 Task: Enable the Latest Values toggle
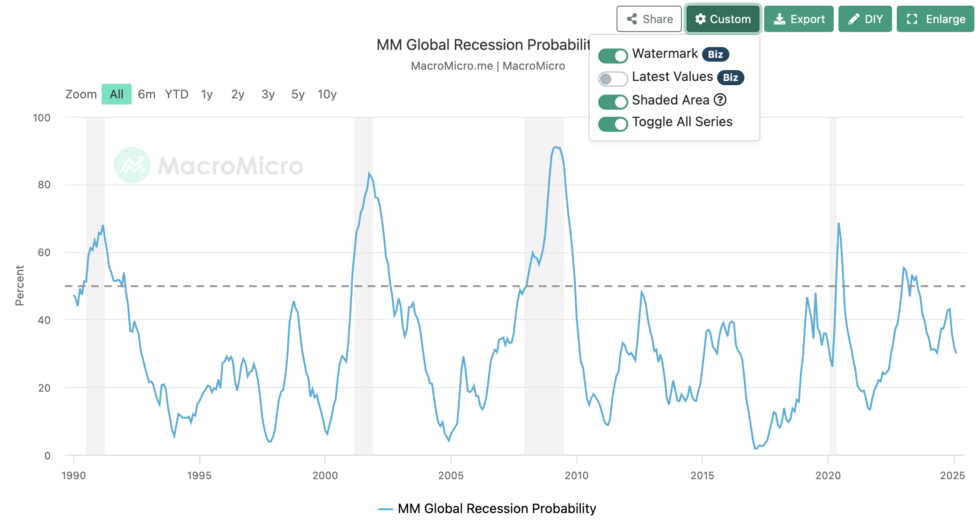(x=613, y=79)
